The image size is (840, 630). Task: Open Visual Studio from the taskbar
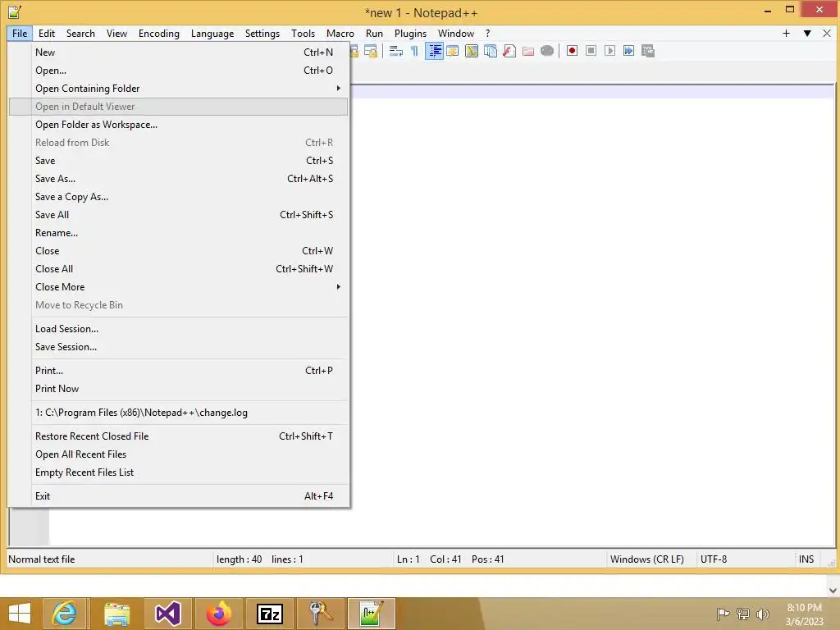pyautogui.click(x=167, y=614)
